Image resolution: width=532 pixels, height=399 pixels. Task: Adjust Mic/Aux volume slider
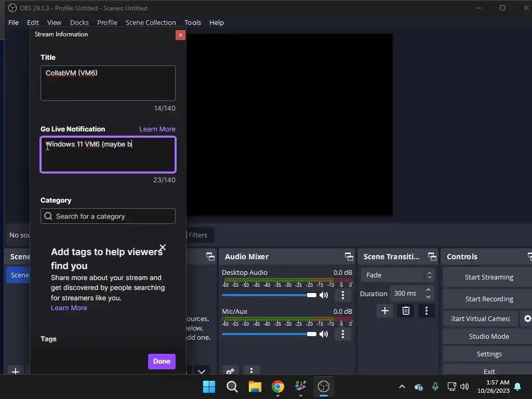[269, 334]
